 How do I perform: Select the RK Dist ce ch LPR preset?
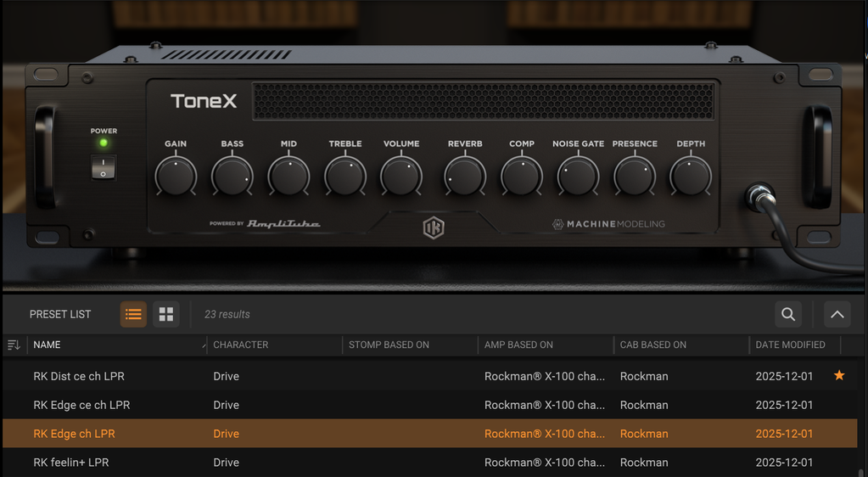[x=429, y=376]
